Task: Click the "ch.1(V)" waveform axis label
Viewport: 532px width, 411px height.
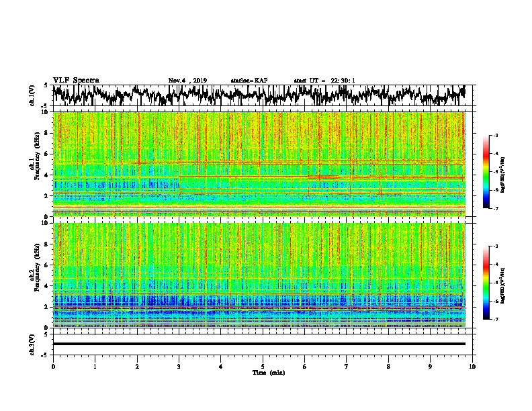Action: 32,95
